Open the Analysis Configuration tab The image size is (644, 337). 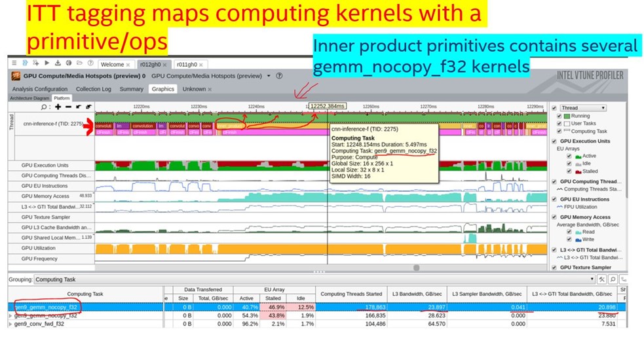[40, 89]
